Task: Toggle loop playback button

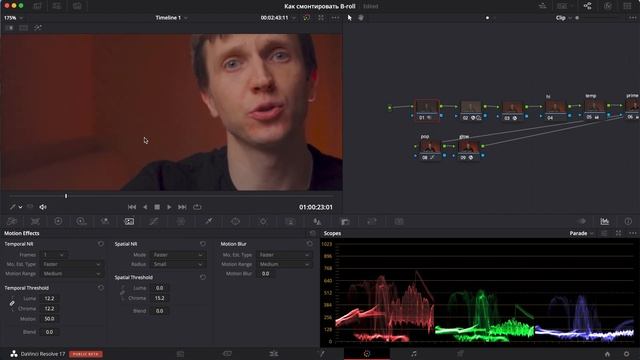Action: coord(197,207)
